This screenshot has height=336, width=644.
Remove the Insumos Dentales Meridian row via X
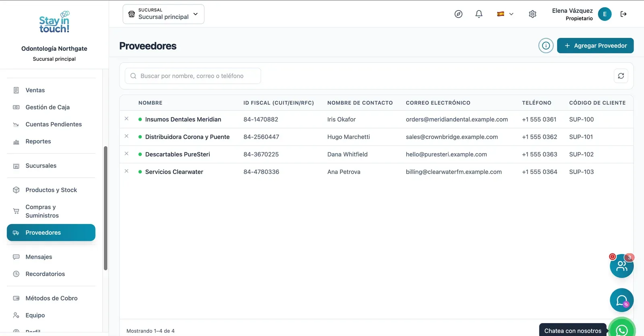126,119
